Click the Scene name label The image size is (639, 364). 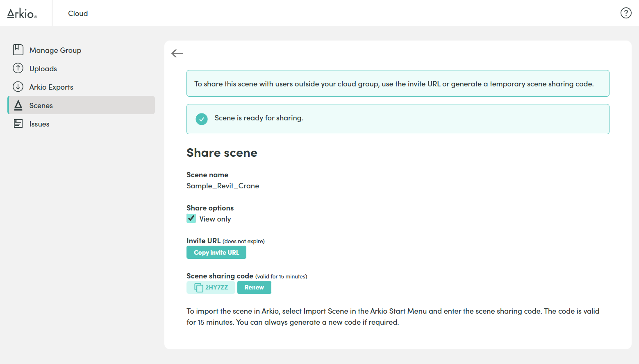click(207, 175)
